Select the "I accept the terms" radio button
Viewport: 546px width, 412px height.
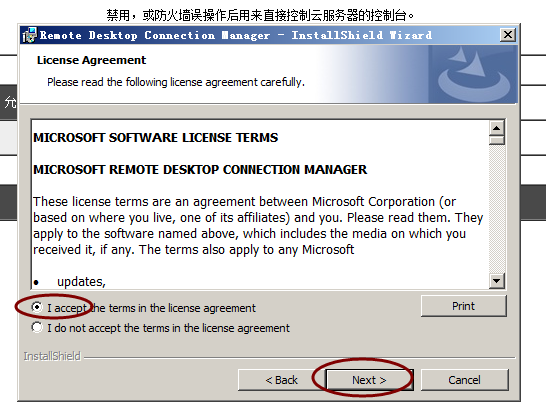click(x=37, y=307)
